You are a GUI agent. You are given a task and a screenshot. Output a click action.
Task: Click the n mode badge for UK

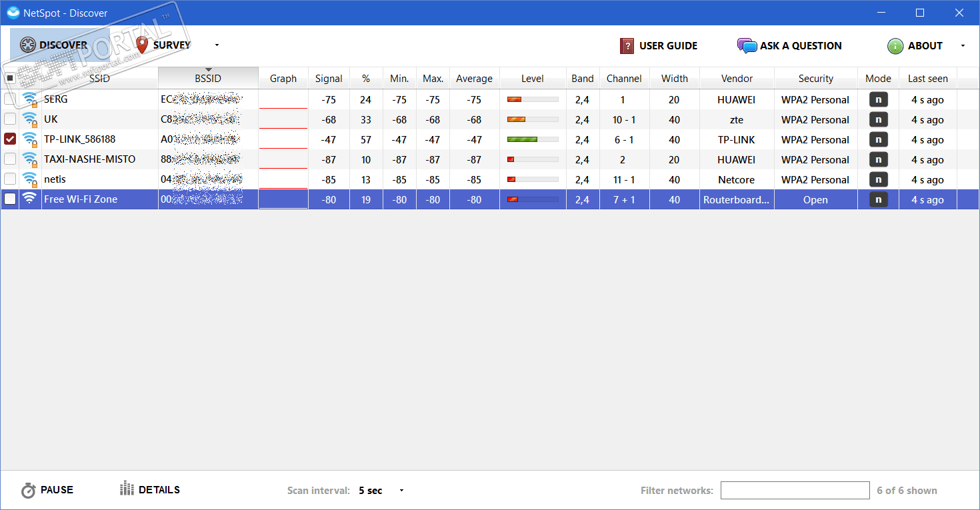(x=878, y=120)
